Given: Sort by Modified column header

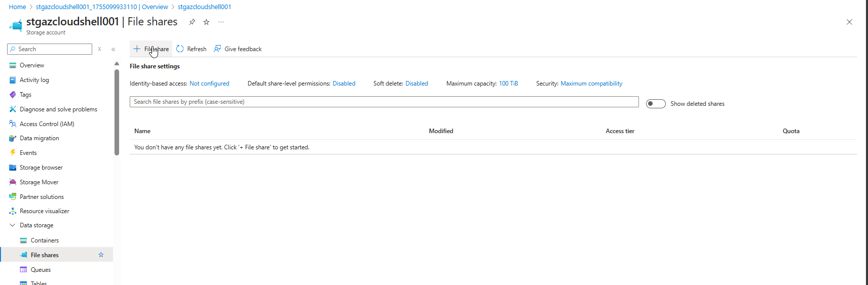Looking at the screenshot, I should pos(441,131).
